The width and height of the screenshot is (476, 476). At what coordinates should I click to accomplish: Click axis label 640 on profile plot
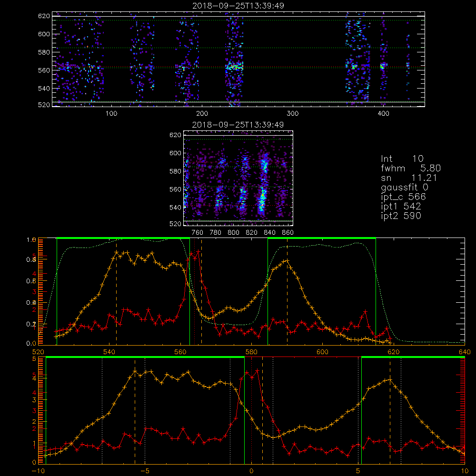pyautogui.click(x=465, y=352)
